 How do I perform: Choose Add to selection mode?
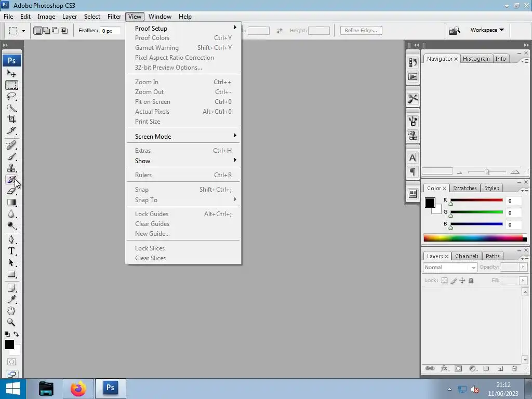(46, 31)
